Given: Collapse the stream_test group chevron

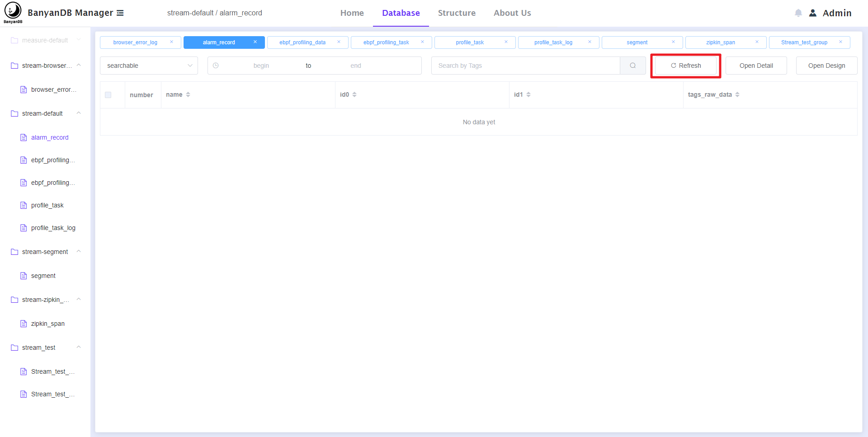Looking at the screenshot, I should tap(79, 347).
